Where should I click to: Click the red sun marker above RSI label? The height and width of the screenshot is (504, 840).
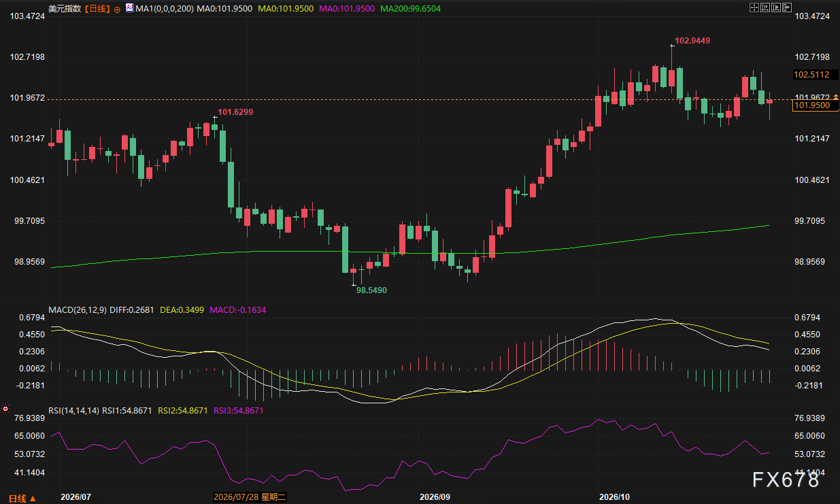click(5, 409)
